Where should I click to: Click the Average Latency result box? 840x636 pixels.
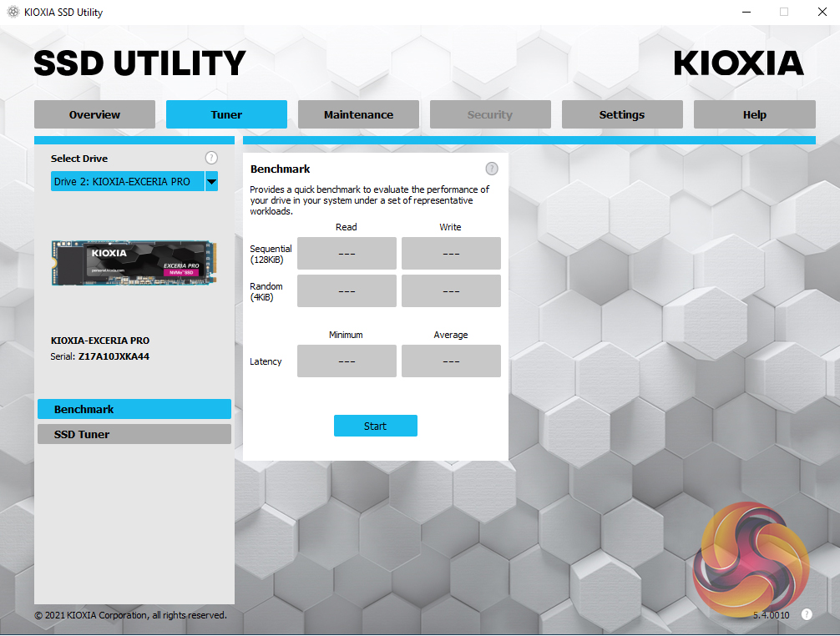click(451, 361)
